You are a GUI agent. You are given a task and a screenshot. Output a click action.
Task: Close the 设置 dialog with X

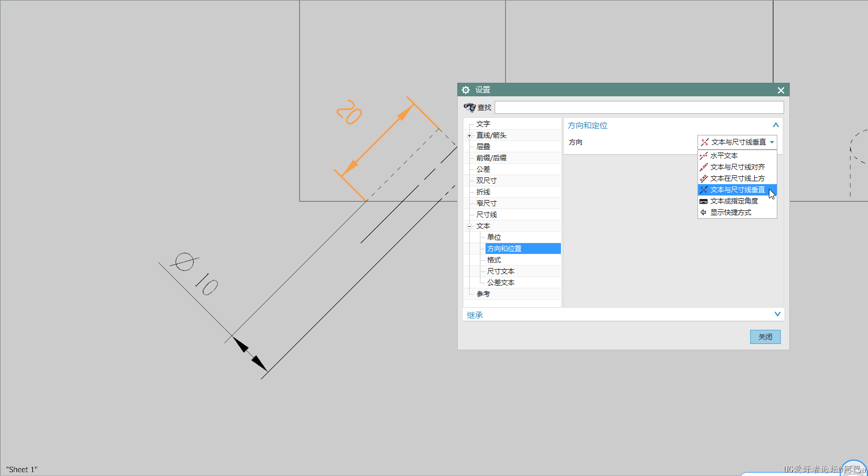pos(781,90)
